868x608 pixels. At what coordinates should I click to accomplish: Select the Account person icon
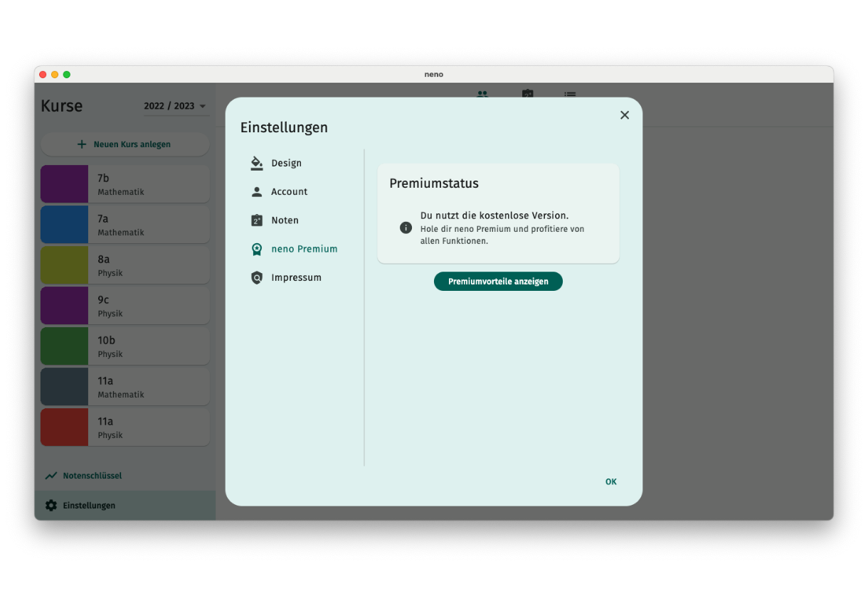click(257, 192)
